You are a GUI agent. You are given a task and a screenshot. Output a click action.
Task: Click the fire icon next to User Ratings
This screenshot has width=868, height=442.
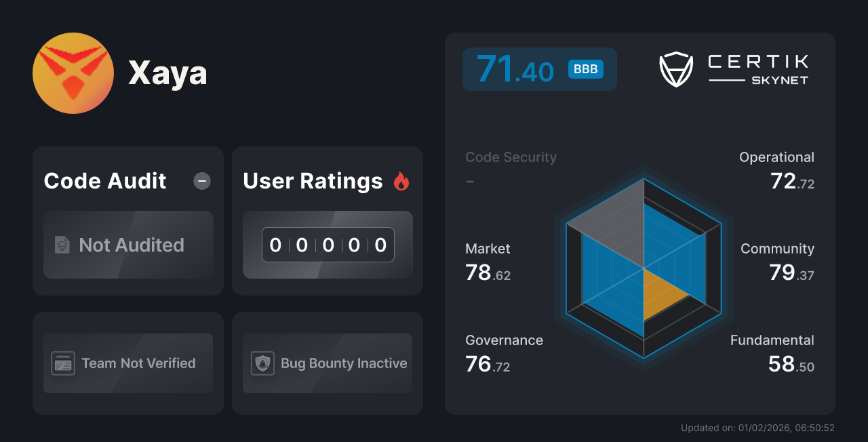[x=401, y=180]
